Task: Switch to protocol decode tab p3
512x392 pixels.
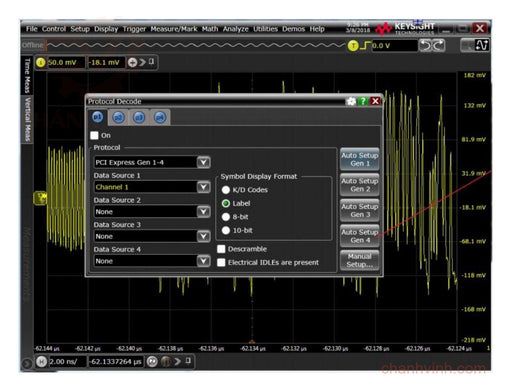Action: pyautogui.click(x=139, y=117)
